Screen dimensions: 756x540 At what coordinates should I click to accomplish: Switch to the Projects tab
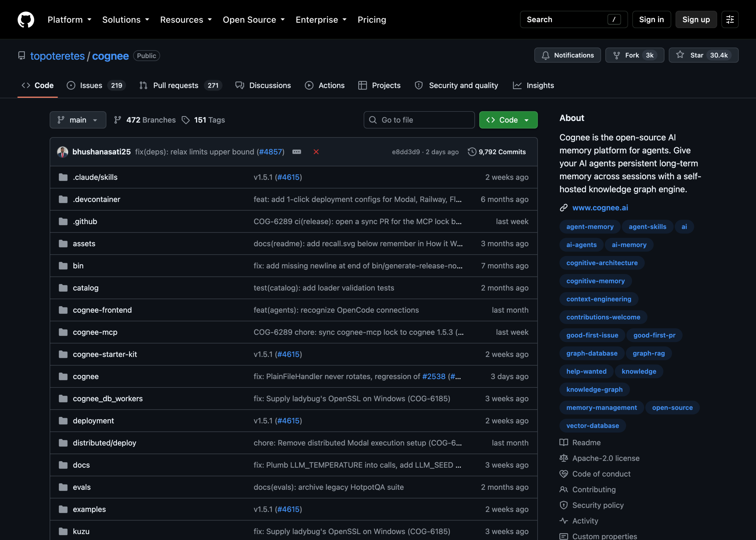pos(379,85)
